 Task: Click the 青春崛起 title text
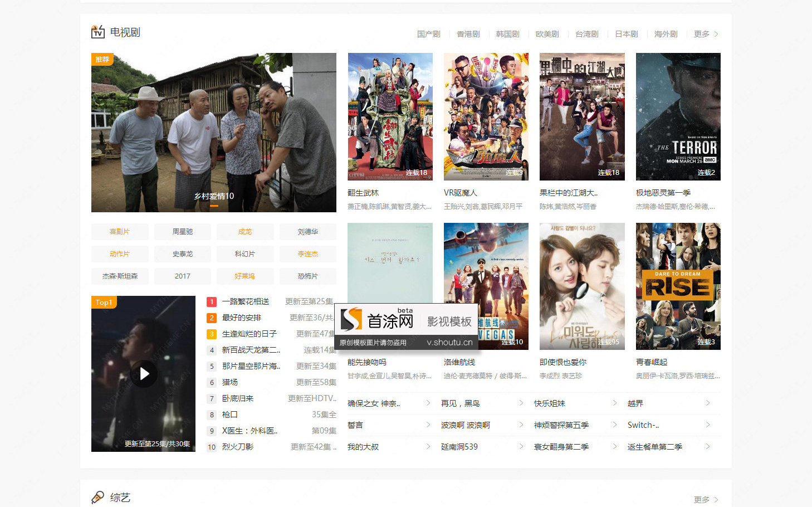(x=652, y=362)
